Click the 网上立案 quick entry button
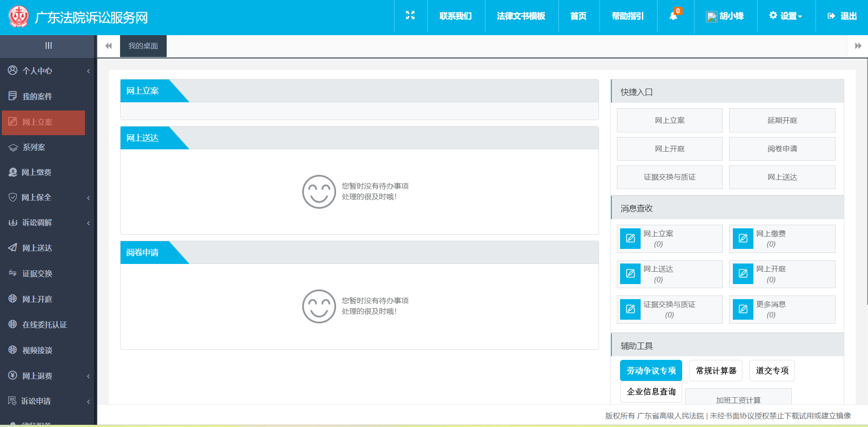The height and width of the screenshot is (427, 868). coord(669,120)
